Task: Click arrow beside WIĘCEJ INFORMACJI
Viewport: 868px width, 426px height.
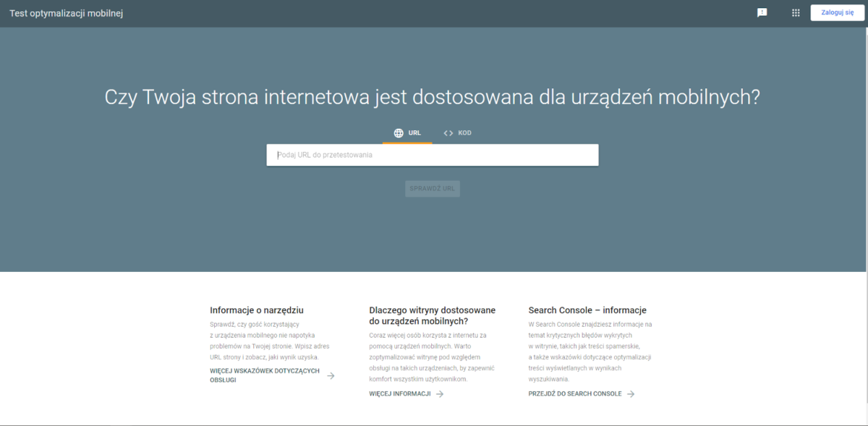Action: [440, 394]
